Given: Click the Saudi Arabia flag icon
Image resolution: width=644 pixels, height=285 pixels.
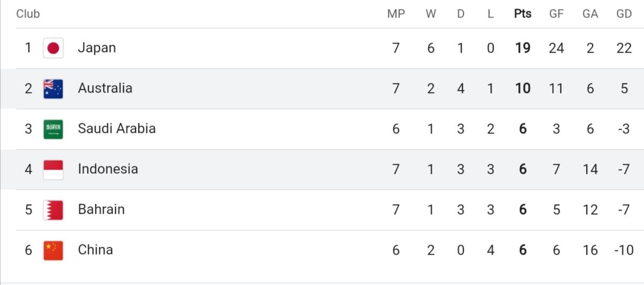Looking at the screenshot, I should coord(53,129).
